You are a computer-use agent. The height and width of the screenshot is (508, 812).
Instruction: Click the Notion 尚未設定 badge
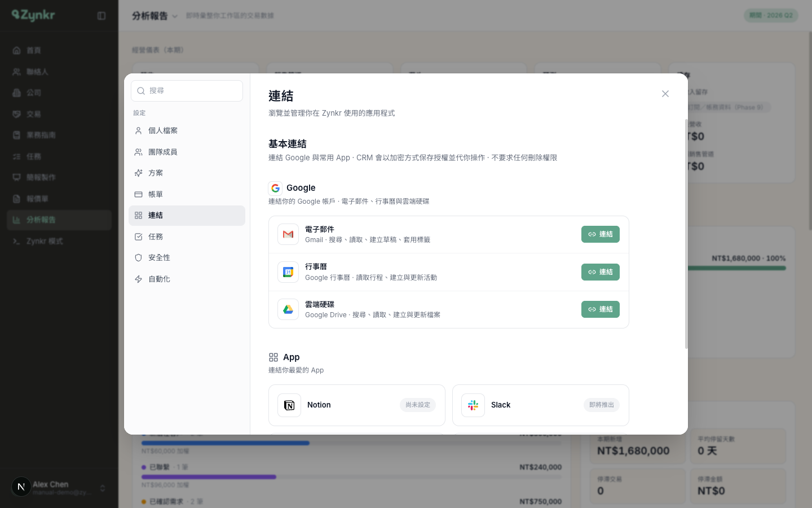[x=418, y=405]
